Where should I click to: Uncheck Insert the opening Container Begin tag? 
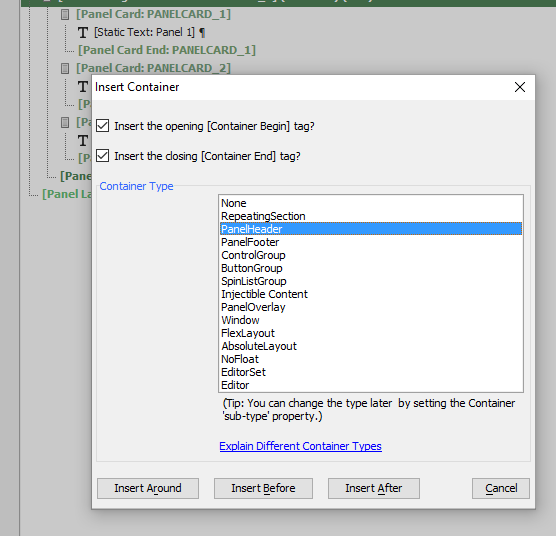102,126
